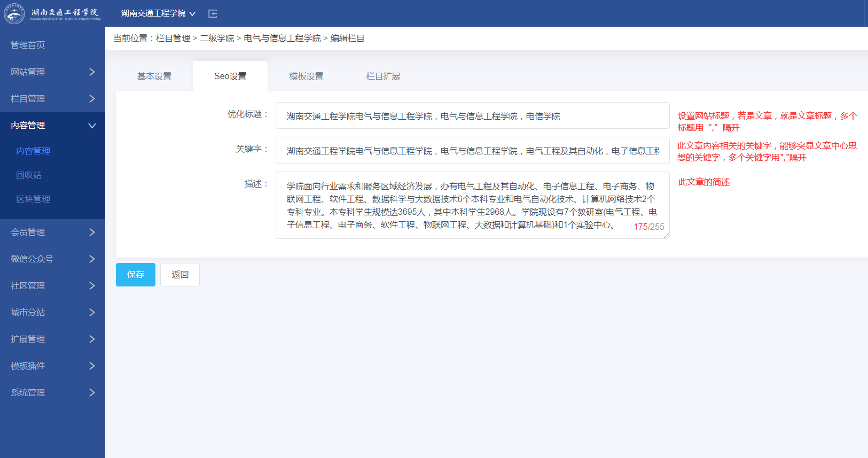The height and width of the screenshot is (458, 868).
Task: Switch to the 模板设置 tab
Action: click(x=306, y=76)
